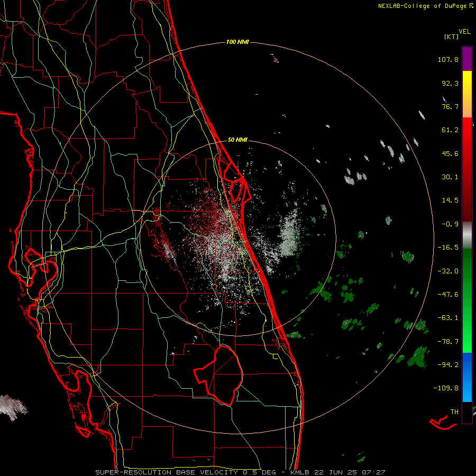Click the -63.1 velocity label
Image resolution: width=476 pixels, height=476 pixels.
(448, 318)
